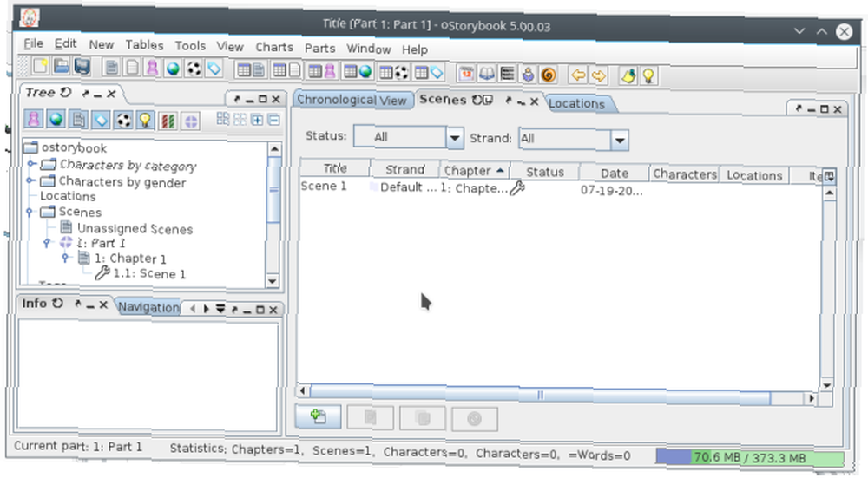The width and height of the screenshot is (868, 478).
Task: Toggle ideas display in Tree panel toolbar
Action: [x=145, y=121]
